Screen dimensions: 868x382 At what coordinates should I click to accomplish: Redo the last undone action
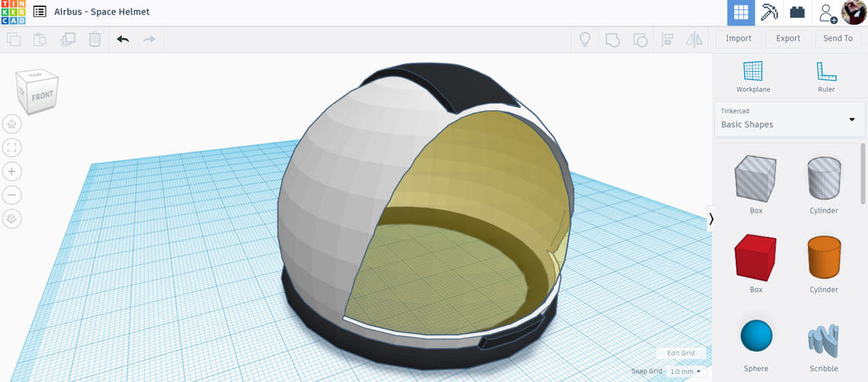pyautogui.click(x=149, y=39)
